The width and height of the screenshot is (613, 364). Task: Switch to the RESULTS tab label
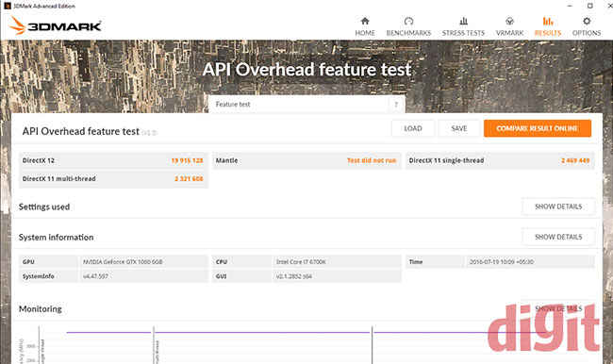click(548, 33)
